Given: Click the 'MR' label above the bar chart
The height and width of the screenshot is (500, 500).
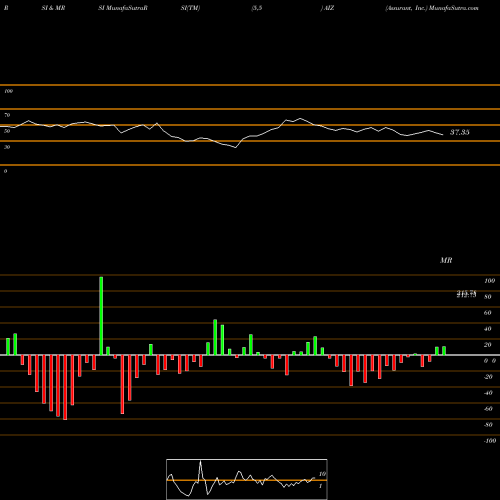Looking at the screenshot, I should [x=446, y=260].
